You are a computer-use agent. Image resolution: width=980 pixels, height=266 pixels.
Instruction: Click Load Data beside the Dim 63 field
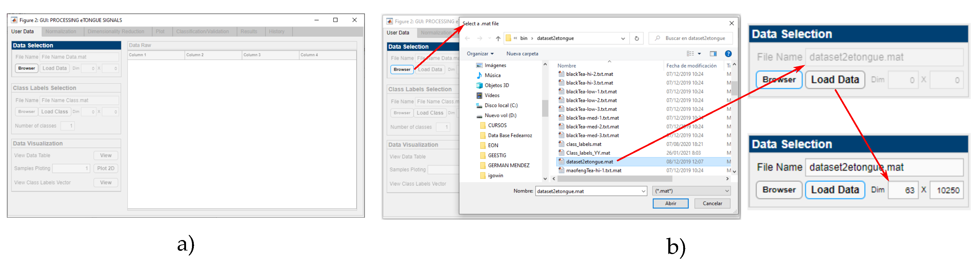(835, 190)
